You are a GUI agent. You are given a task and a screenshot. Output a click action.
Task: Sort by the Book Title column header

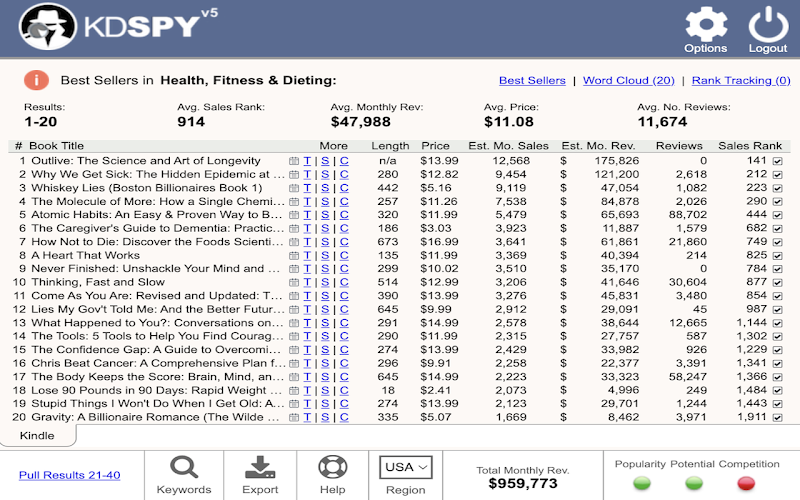click(56, 146)
